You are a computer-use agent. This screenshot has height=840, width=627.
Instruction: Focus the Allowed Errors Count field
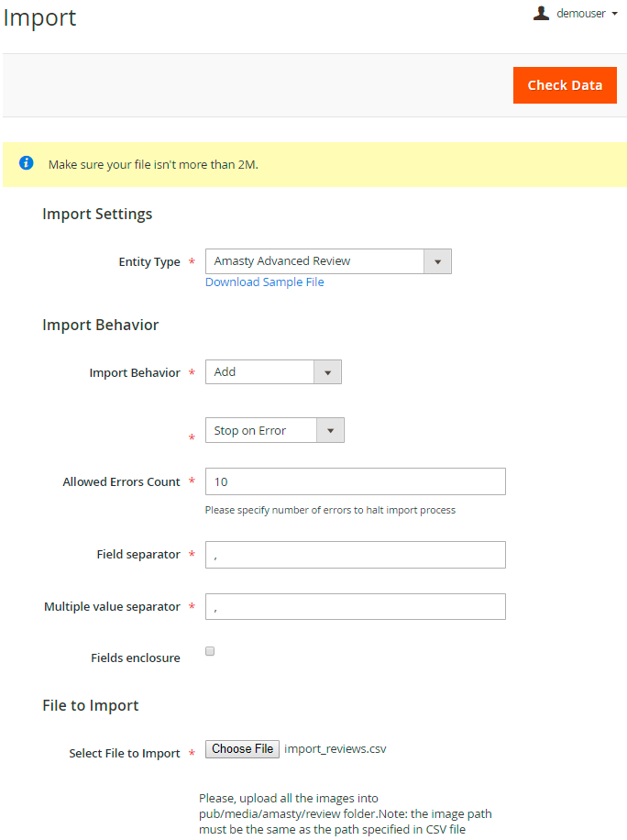[355, 481]
